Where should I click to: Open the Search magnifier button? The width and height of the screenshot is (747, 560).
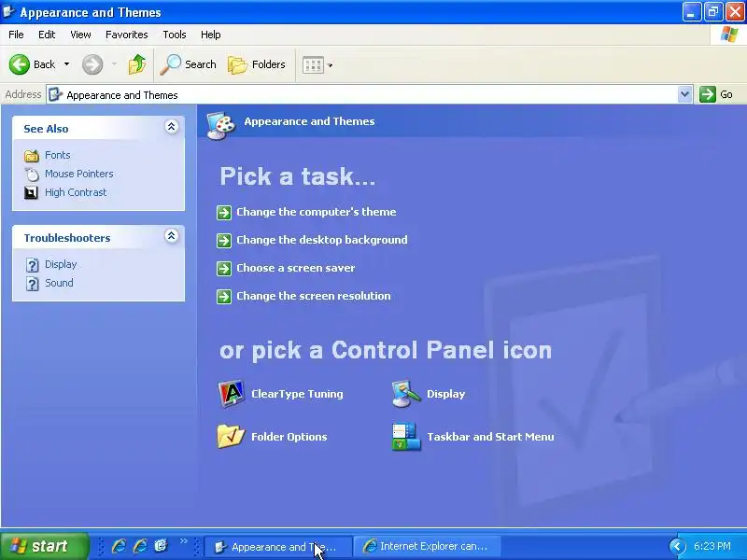(189, 64)
